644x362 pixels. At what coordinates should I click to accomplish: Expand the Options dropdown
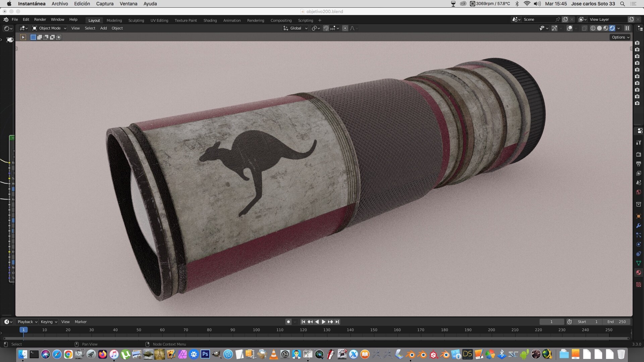click(x=620, y=37)
